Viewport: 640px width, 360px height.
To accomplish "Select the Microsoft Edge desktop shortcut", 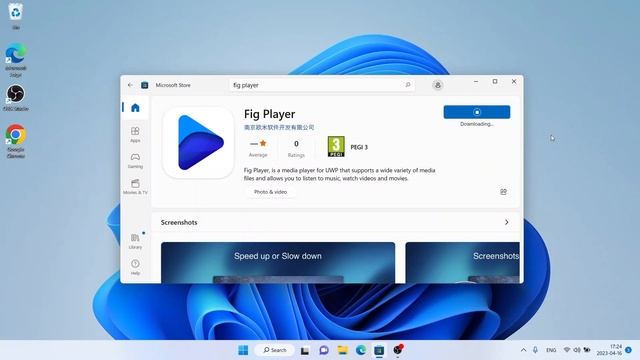I will pyautogui.click(x=16, y=60).
